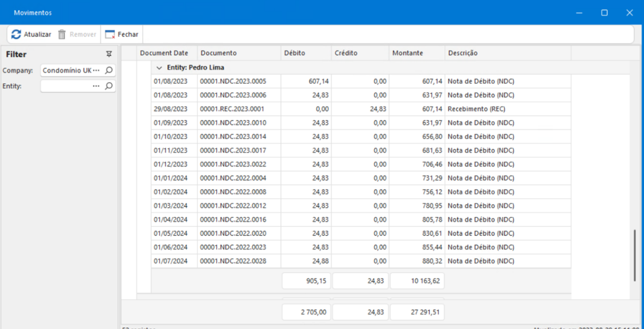Click the Descrição column header
644x329 pixels.
pyautogui.click(x=462, y=53)
